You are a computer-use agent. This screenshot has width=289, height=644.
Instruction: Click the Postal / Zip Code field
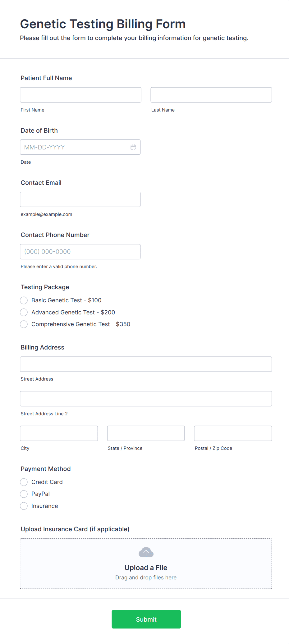pyautogui.click(x=233, y=433)
